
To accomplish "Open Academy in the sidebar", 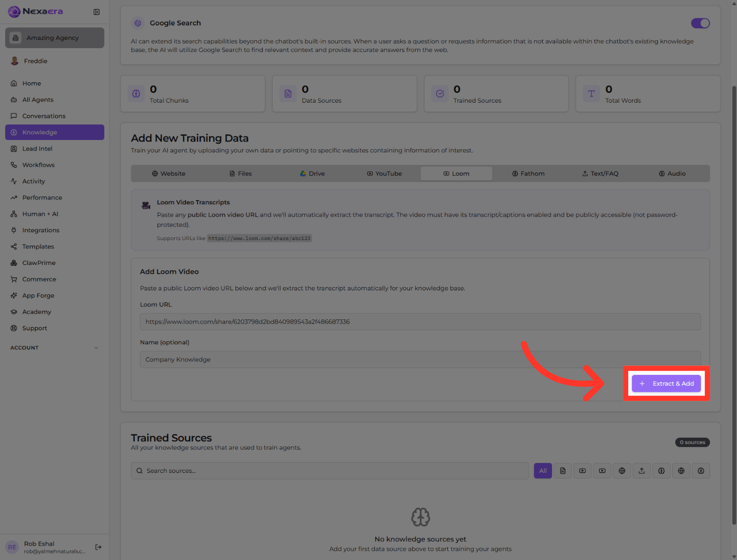I will pos(55,312).
